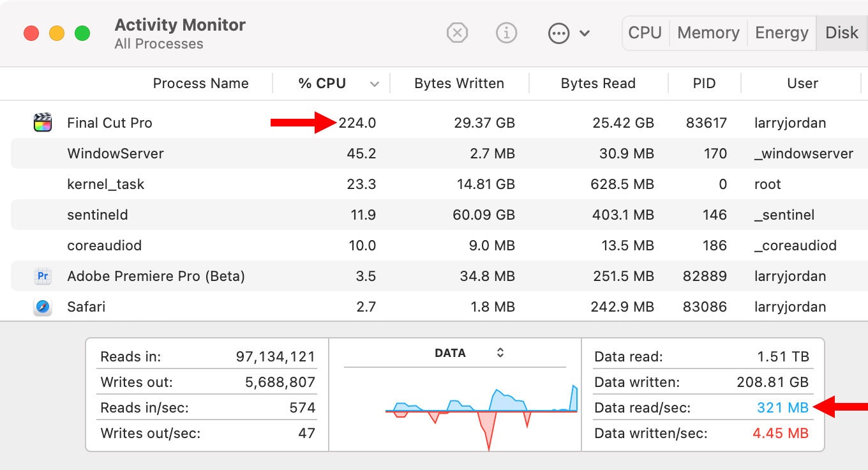Screen dimensions: 868x470
Task: Click the 25.42 GB bytes read value
Action: click(x=622, y=123)
